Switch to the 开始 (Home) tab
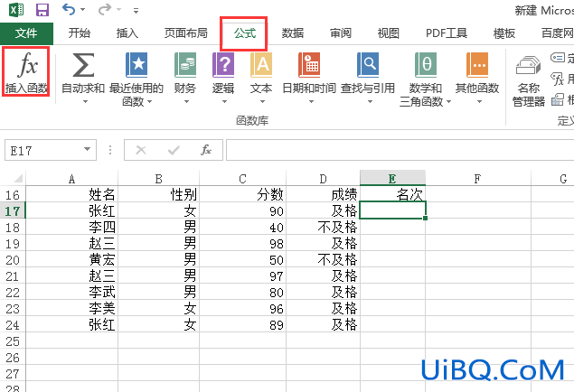Image resolution: width=574 pixels, height=392 pixels. click(x=79, y=33)
